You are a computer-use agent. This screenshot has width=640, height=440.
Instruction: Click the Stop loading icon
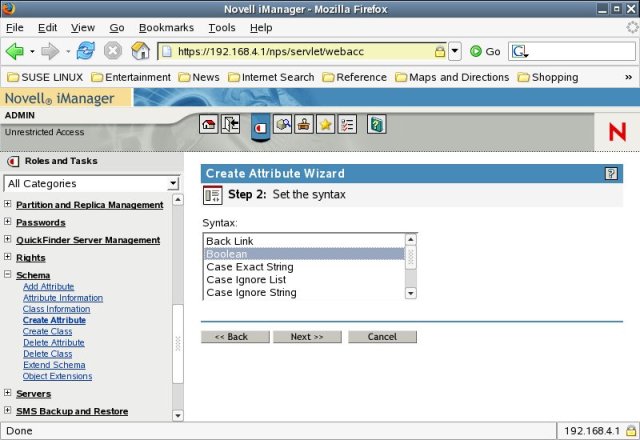tap(113, 51)
